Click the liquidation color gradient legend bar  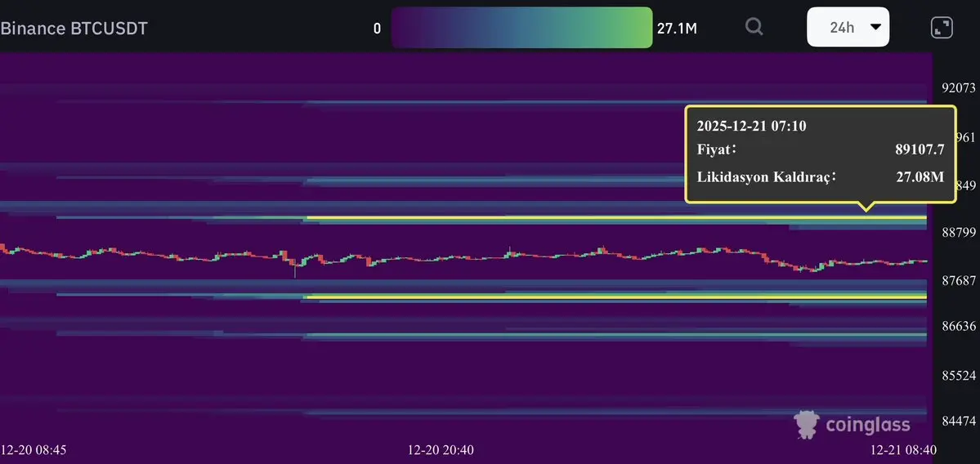tap(521, 28)
